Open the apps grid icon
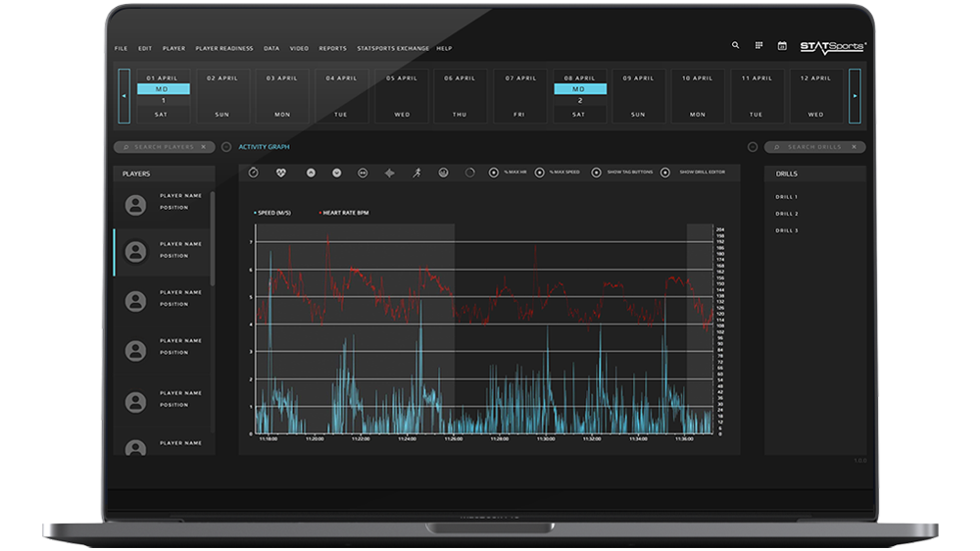The width and height of the screenshot is (980, 551). [759, 45]
